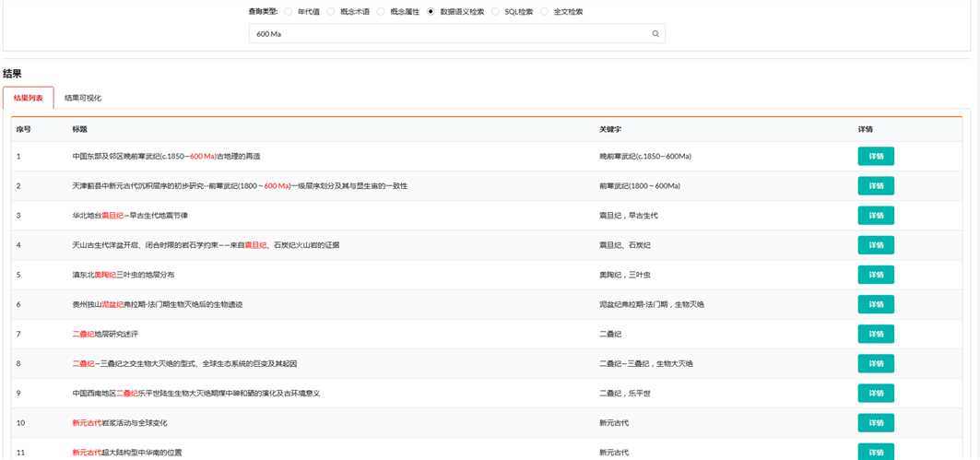Viewport: 980px width, 460px height.
Task: Open 详情 for the 天津蓟县 result
Action: tap(876, 185)
